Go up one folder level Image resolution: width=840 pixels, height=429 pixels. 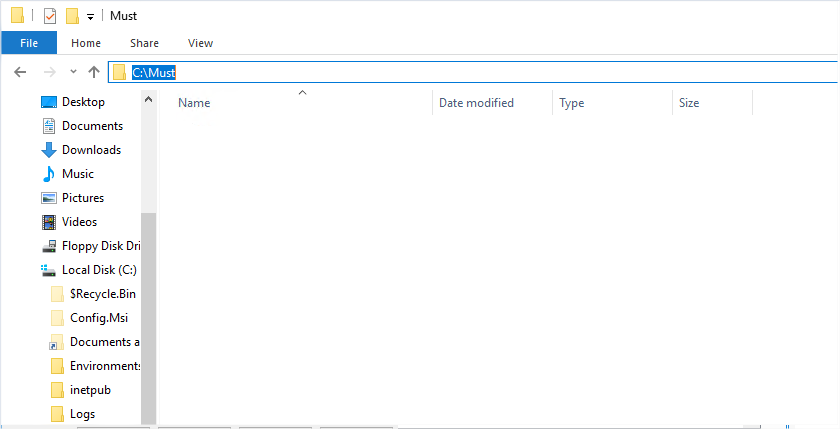pos(94,72)
